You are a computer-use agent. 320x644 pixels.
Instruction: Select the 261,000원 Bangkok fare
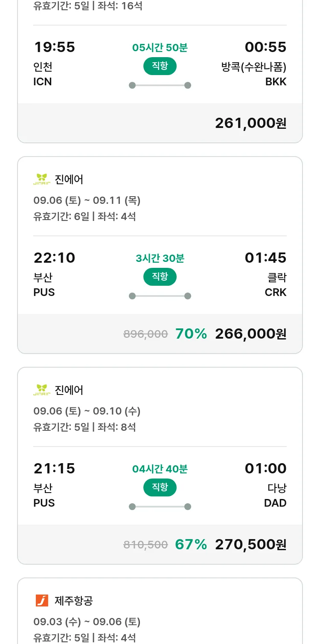point(250,123)
